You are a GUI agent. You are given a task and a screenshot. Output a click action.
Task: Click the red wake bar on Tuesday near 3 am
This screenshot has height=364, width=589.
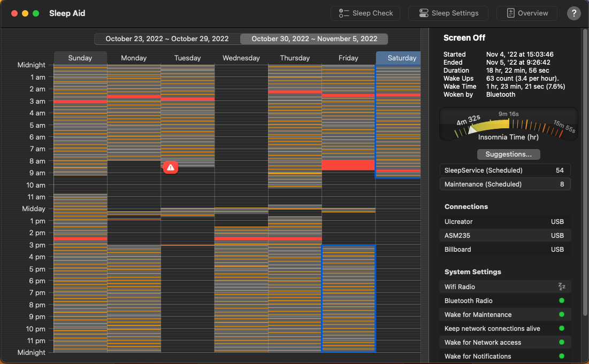tap(188, 99)
